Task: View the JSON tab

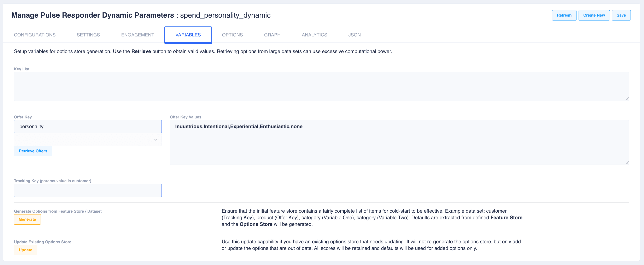Action: (354, 35)
